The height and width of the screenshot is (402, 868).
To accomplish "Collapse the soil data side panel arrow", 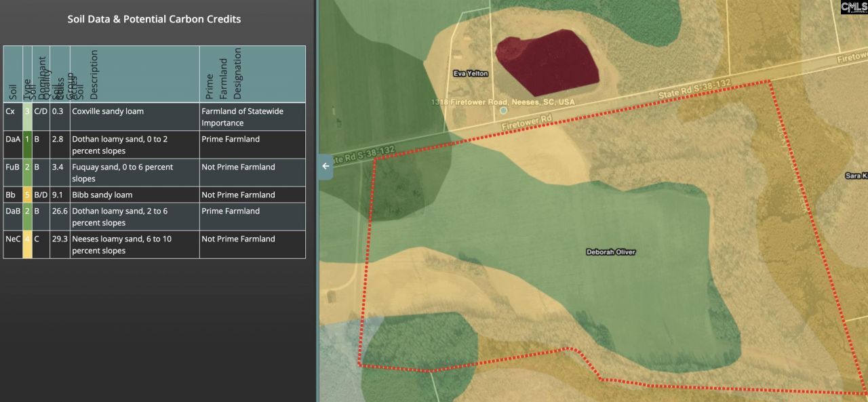I will pos(325,166).
